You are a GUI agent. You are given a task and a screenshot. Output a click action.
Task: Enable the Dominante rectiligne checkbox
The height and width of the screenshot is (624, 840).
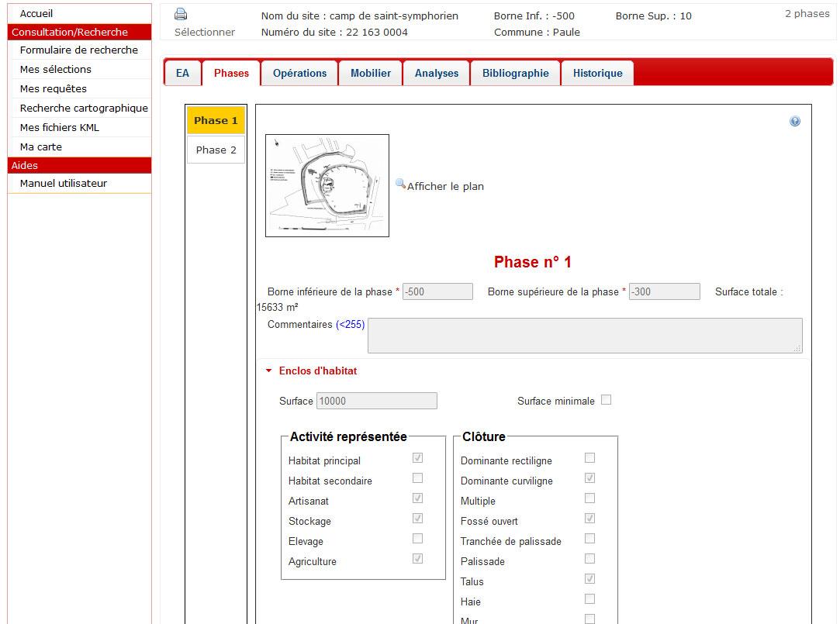589,458
